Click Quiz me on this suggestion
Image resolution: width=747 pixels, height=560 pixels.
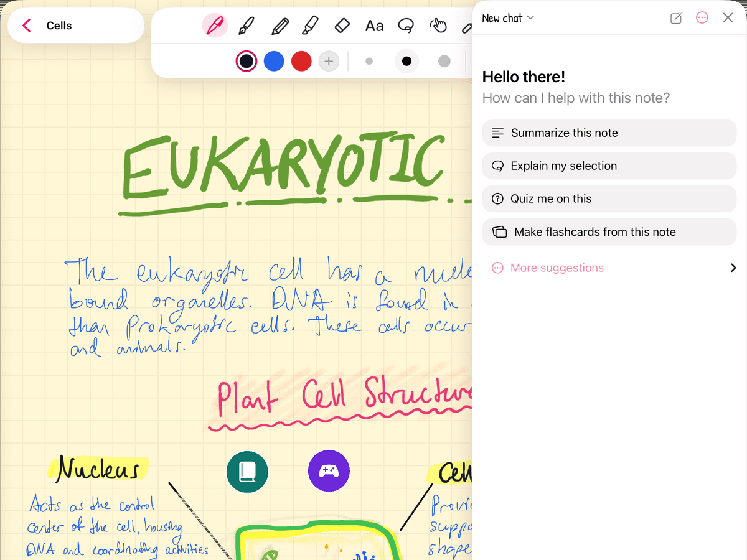(x=609, y=198)
